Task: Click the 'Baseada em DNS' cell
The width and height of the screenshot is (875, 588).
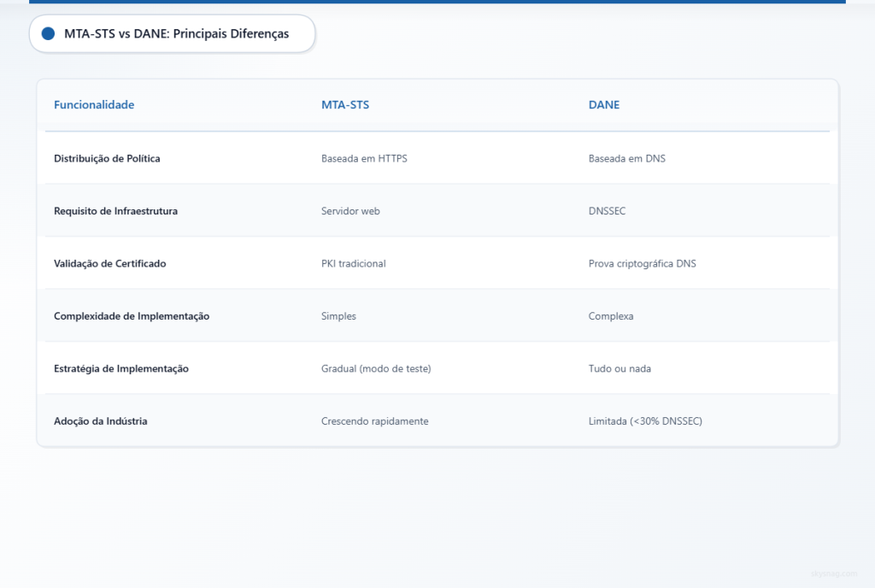Action: click(626, 159)
